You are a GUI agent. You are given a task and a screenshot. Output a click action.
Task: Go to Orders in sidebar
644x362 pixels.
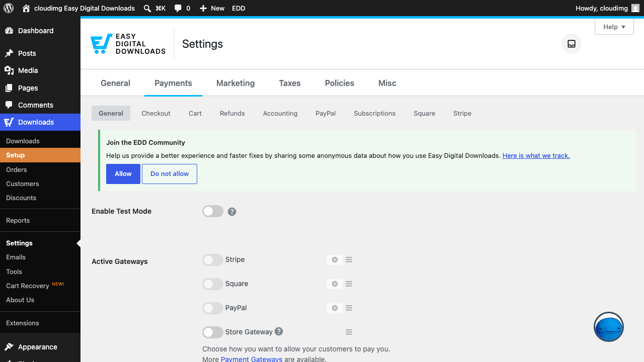[40, 169]
